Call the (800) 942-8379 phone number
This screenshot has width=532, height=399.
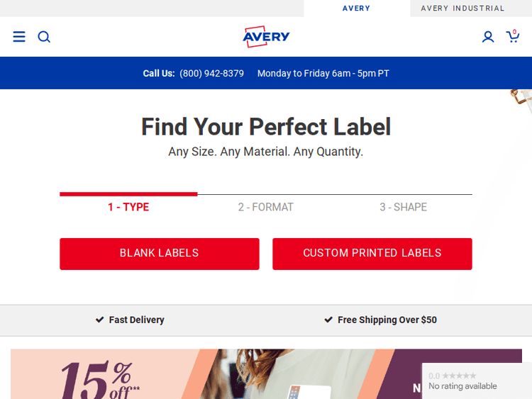(x=211, y=73)
